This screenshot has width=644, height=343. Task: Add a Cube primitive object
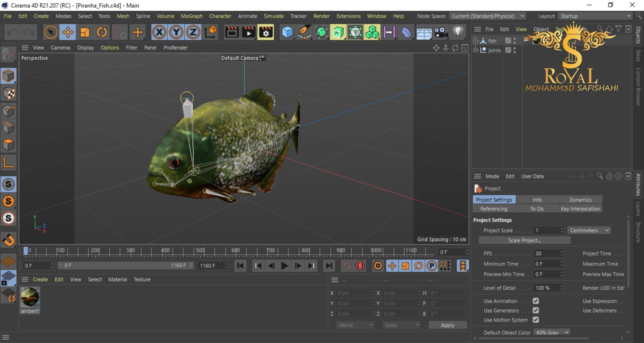coord(287,32)
